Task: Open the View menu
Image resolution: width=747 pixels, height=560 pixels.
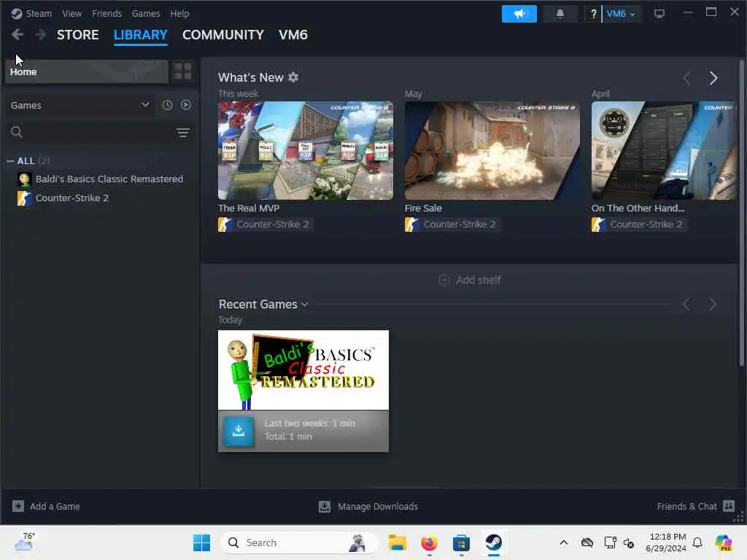Action: click(x=72, y=13)
